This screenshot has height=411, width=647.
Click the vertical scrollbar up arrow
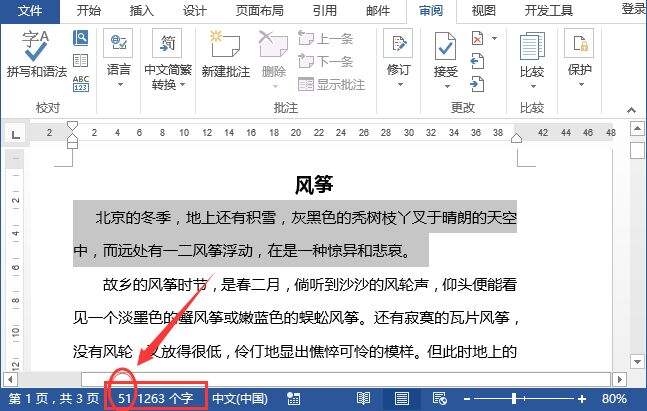(x=637, y=129)
